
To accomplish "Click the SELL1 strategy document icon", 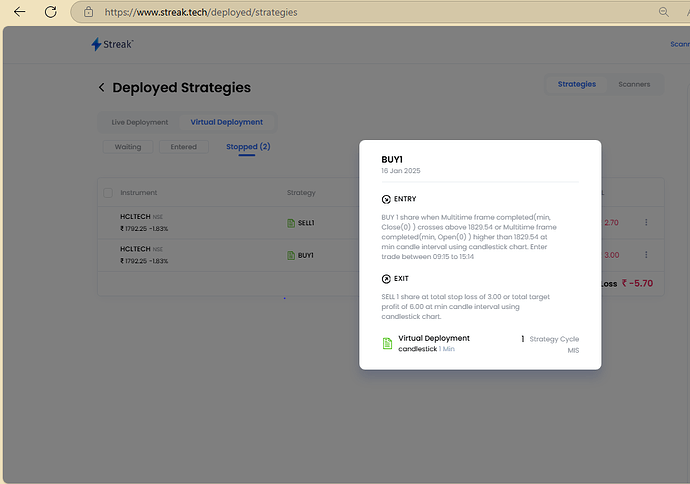I will [291, 223].
